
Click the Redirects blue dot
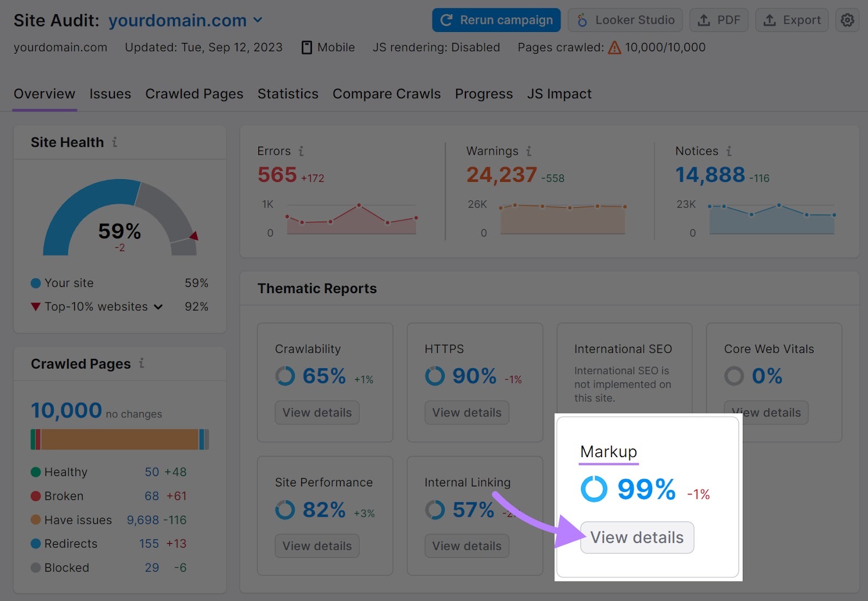click(36, 543)
